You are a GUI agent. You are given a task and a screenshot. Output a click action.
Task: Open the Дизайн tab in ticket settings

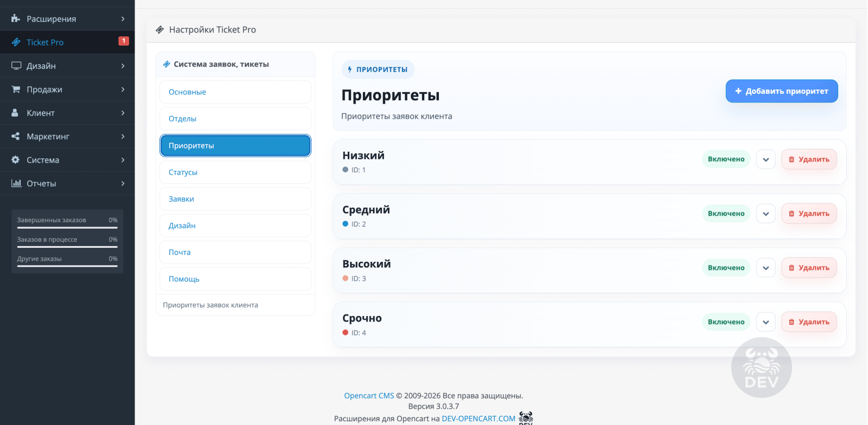coord(235,226)
